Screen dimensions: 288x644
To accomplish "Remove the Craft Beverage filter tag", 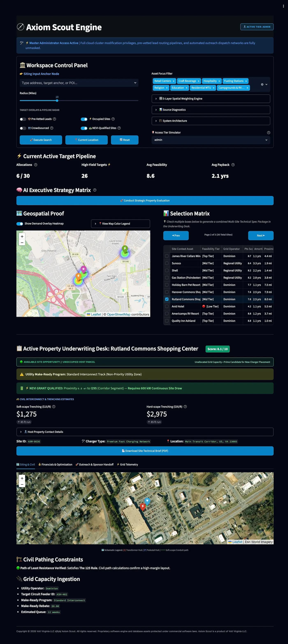I will (199, 81).
